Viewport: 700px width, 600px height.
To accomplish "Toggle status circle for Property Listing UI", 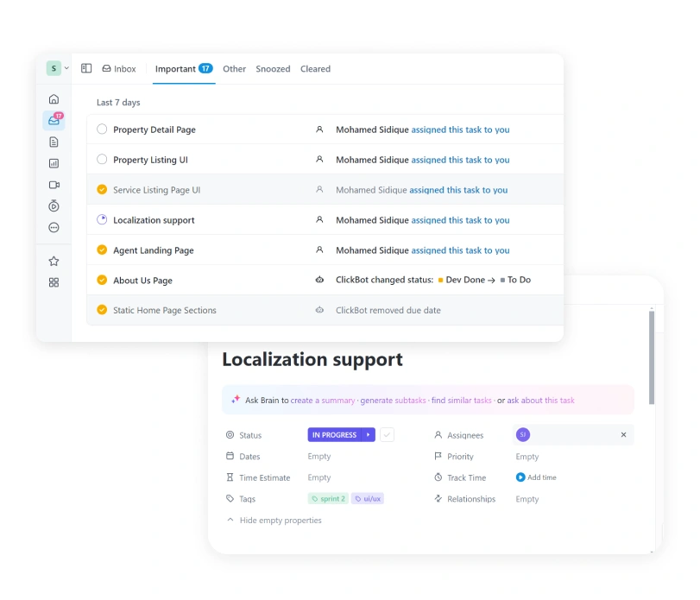I will point(102,159).
